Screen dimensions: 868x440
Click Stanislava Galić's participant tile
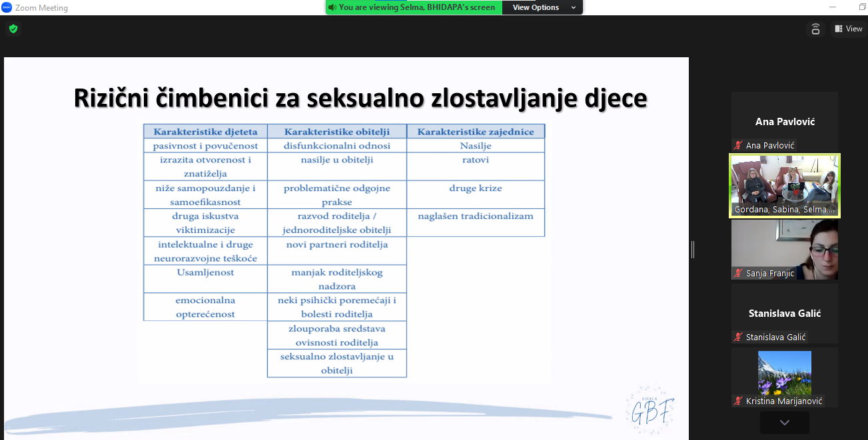click(785, 312)
